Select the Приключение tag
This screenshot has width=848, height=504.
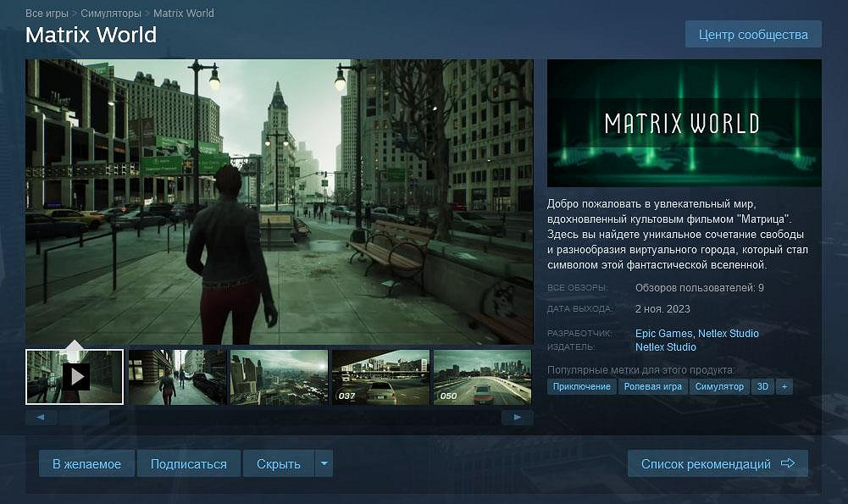tap(581, 386)
